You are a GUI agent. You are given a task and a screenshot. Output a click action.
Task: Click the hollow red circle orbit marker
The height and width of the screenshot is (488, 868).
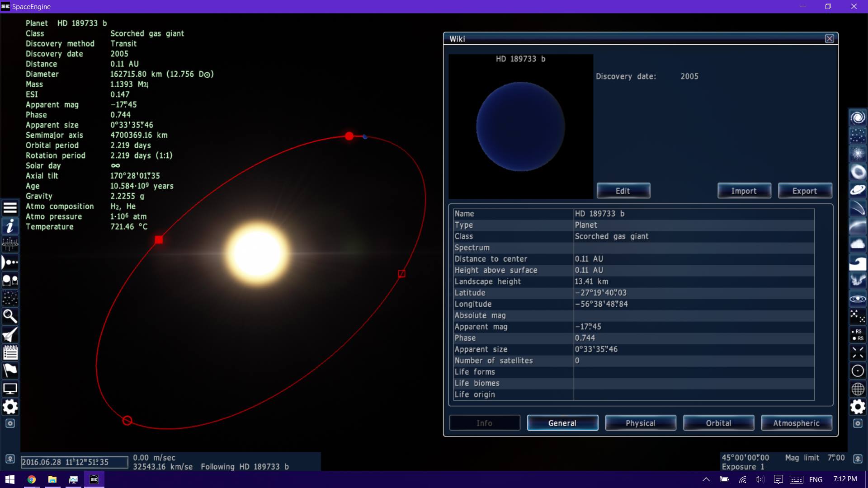tap(127, 421)
